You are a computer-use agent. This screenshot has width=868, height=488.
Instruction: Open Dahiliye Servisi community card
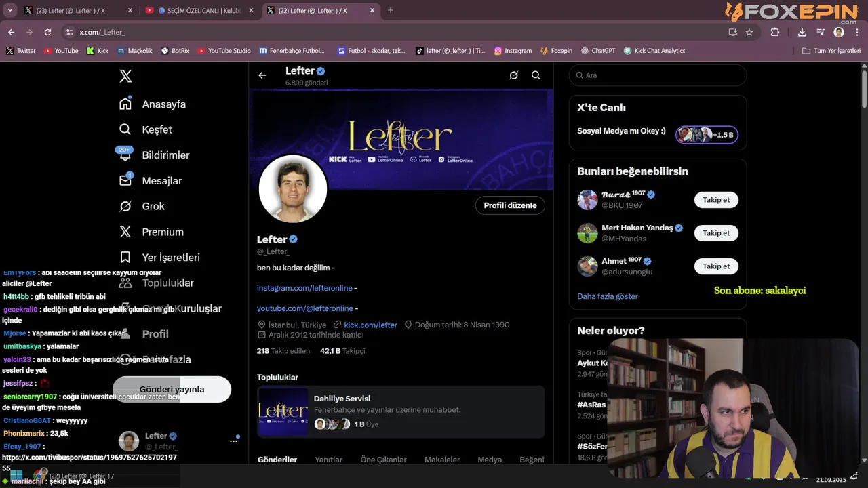pyautogui.click(x=401, y=411)
